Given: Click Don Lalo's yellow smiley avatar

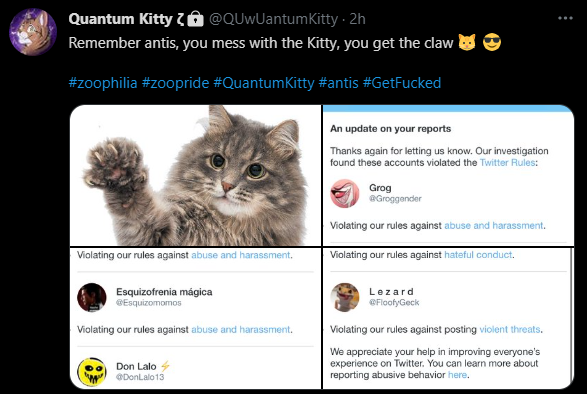Looking at the screenshot, I should pos(92,372).
